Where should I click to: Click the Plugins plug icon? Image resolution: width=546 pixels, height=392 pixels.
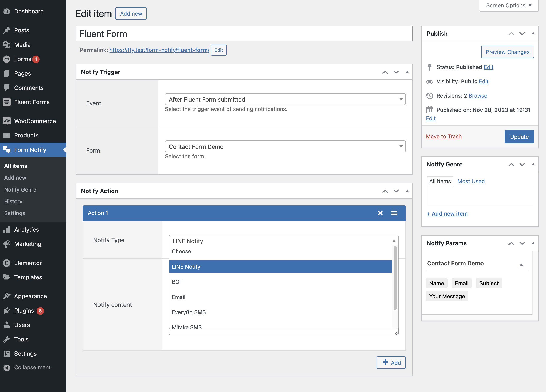point(7,310)
